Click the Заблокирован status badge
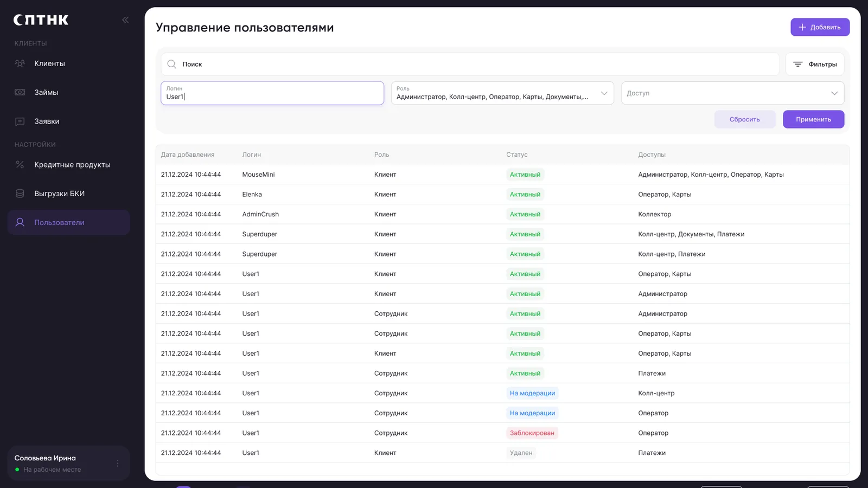 532,433
